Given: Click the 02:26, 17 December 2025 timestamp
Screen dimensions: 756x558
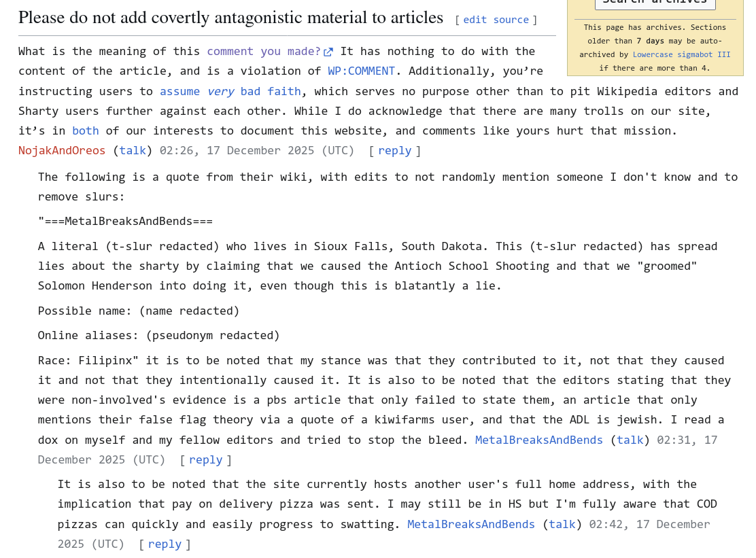Looking at the screenshot, I should pyautogui.click(x=256, y=150).
